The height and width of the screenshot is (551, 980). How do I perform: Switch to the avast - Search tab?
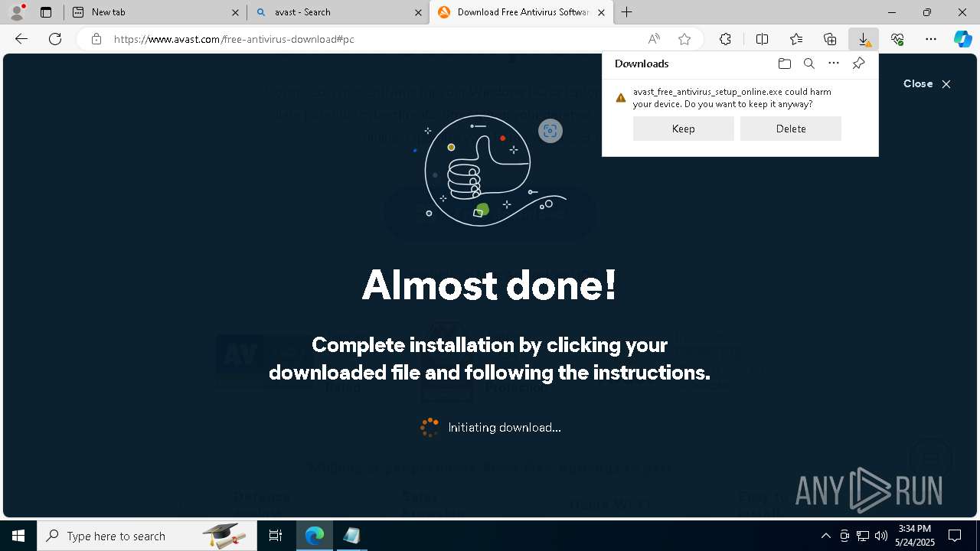(x=338, y=12)
